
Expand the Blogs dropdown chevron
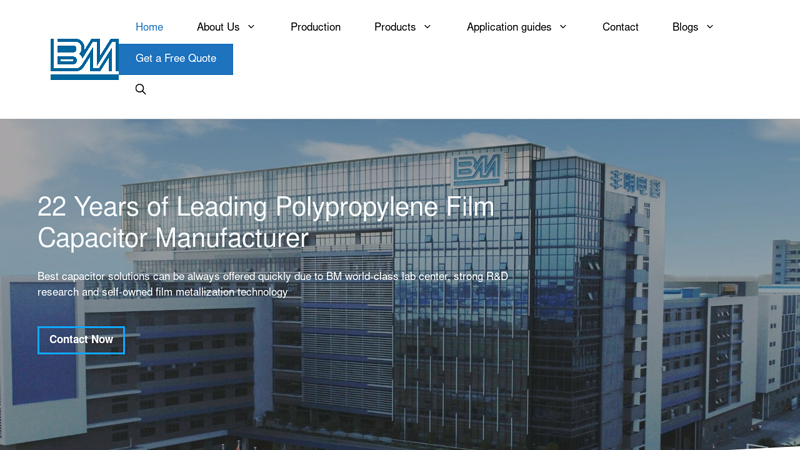click(x=710, y=27)
